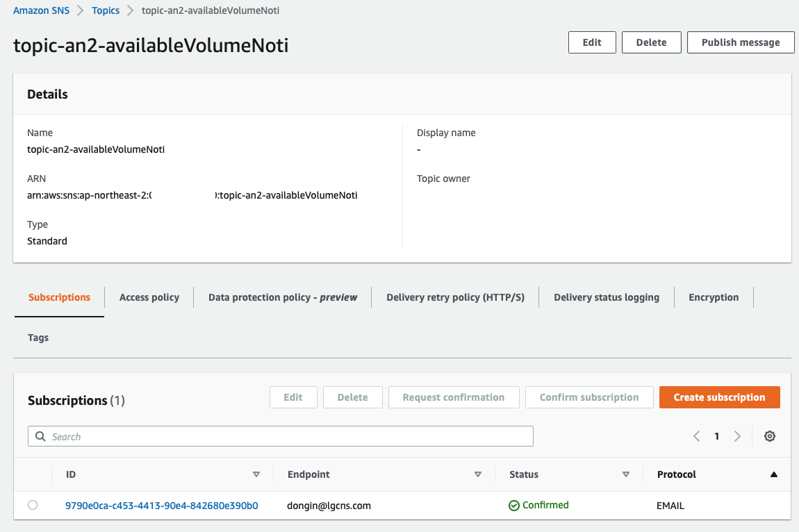Go to previous subscriptions page arrow

(x=696, y=436)
